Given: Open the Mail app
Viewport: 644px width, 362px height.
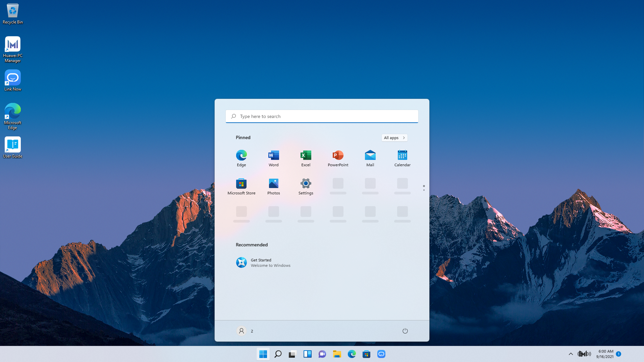Looking at the screenshot, I should pyautogui.click(x=370, y=158).
